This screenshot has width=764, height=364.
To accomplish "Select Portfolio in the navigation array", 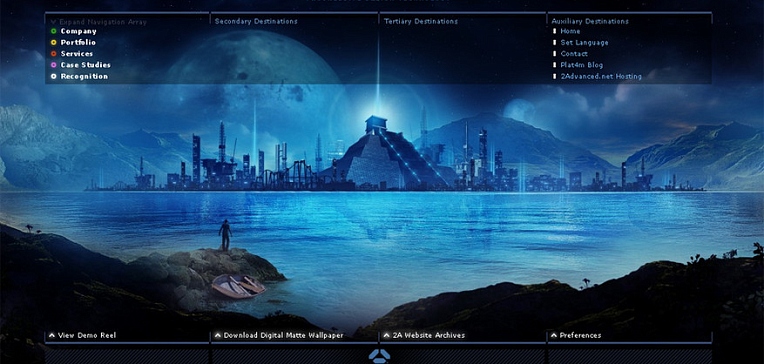I will pos(78,42).
